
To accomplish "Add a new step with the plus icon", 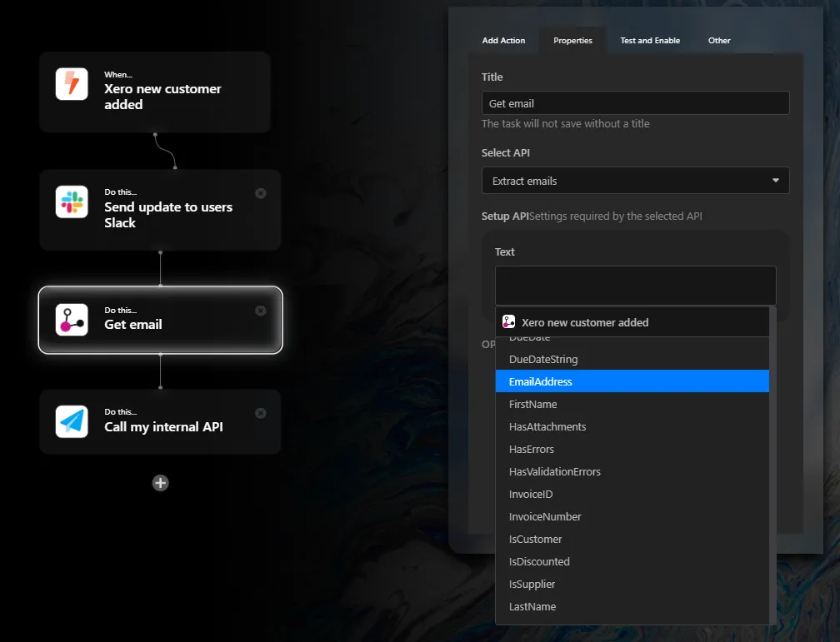I will point(160,483).
